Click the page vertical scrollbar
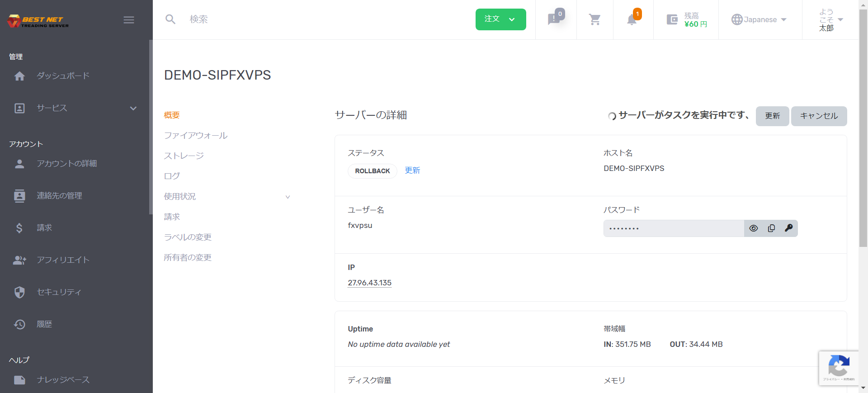The height and width of the screenshot is (393, 868). click(x=863, y=136)
